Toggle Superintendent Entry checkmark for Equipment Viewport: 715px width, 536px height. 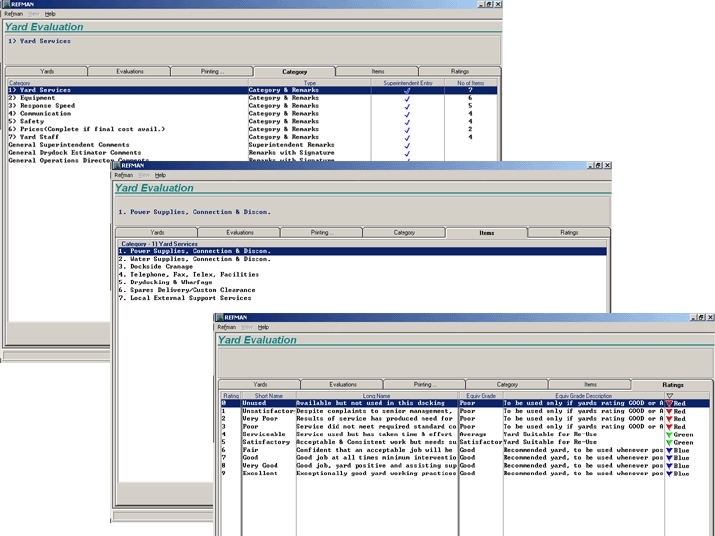click(407, 98)
